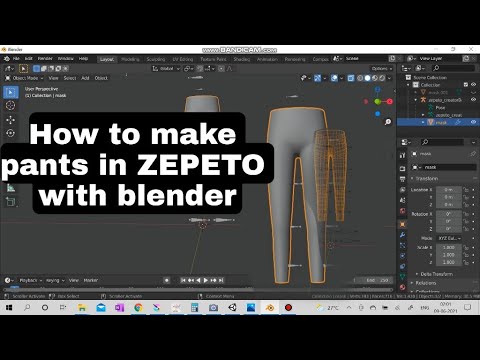The image size is (480, 360).
Task: Open the Particles properties tab
Action: (403, 245)
